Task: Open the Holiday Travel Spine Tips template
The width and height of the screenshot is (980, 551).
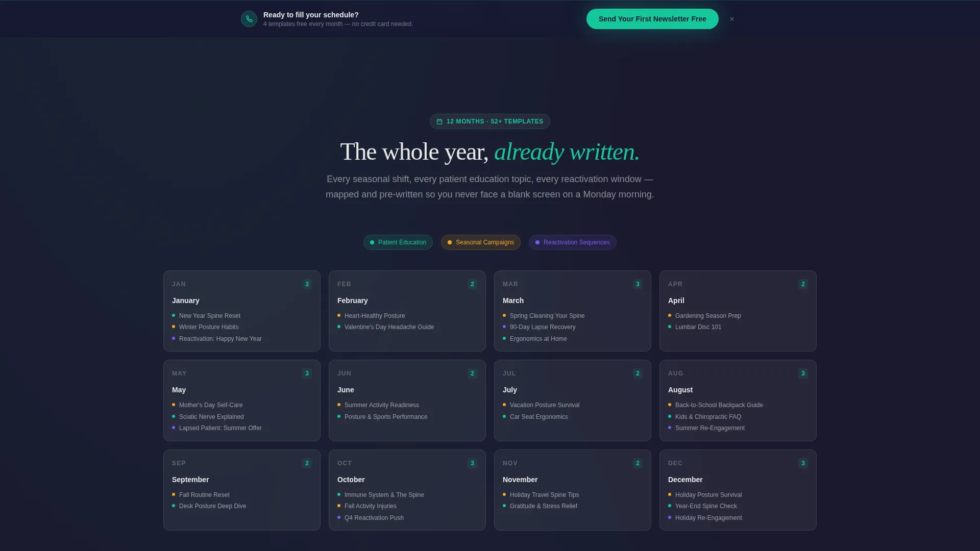Action: pos(544,495)
